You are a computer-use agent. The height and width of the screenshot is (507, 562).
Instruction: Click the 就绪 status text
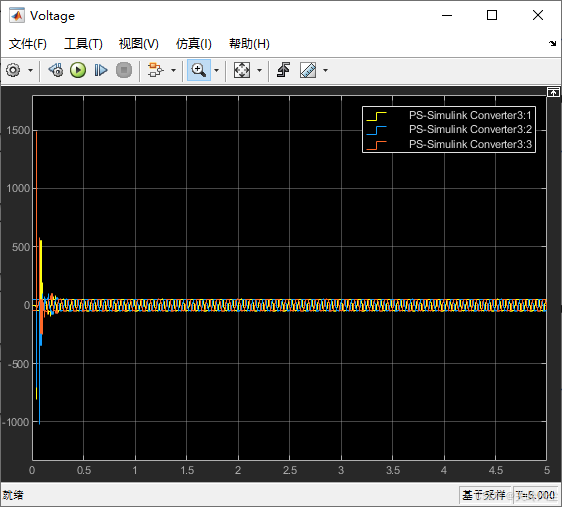13,495
